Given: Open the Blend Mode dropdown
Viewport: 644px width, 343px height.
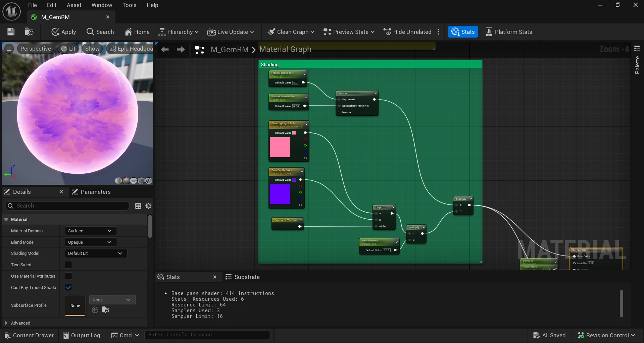Looking at the screenshot, I should coord(90,242).
